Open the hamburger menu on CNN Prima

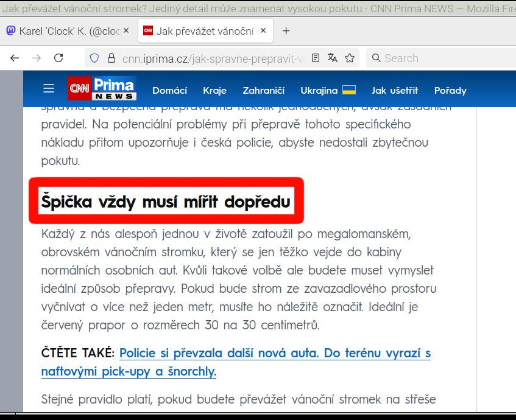pos(49,89)
